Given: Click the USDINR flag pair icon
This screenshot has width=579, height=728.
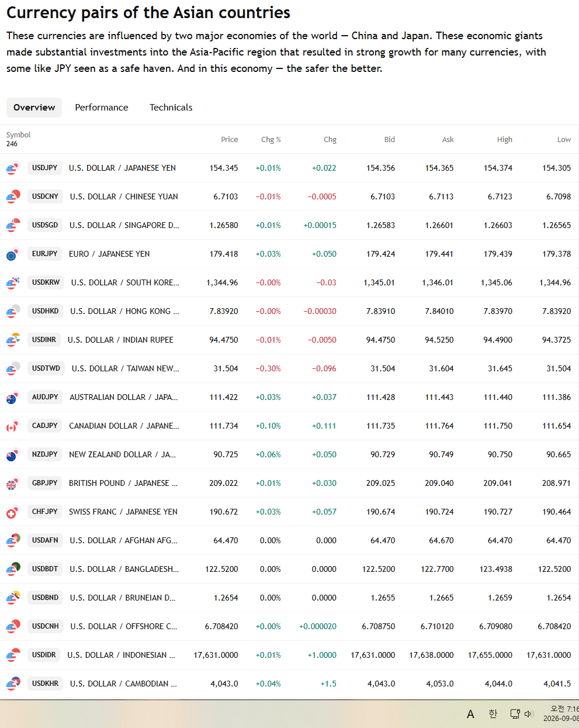Looking at the screenshot, I should click(13, 340).
